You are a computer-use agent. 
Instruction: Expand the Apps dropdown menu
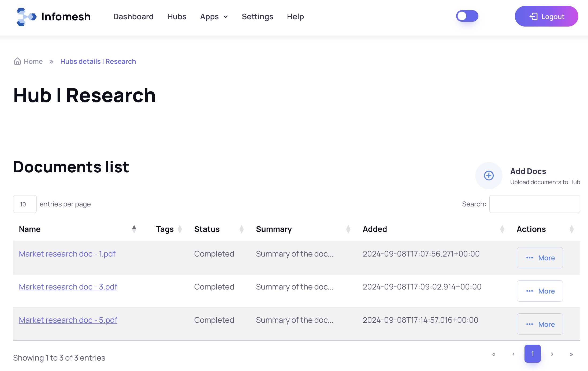(x=214, y=17)
